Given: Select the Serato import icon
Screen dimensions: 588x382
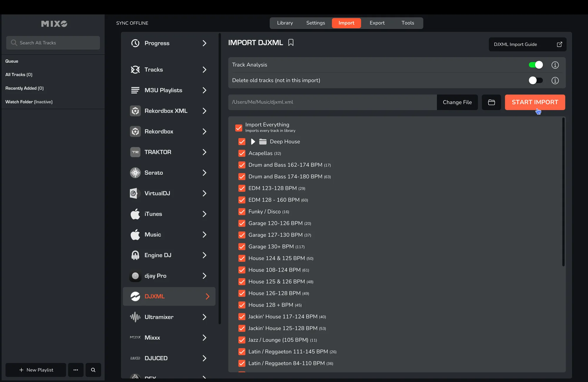Looking at the screenshot, I should (135, 173).
